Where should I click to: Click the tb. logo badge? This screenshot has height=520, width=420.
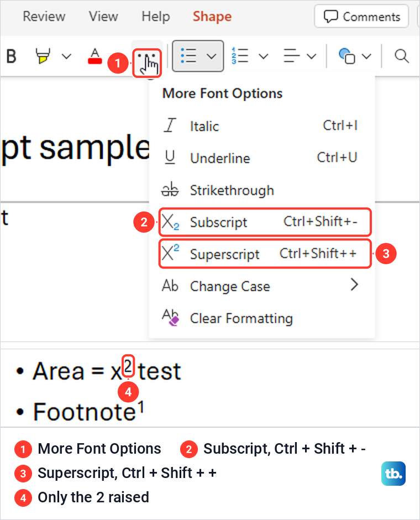[393, 474]
